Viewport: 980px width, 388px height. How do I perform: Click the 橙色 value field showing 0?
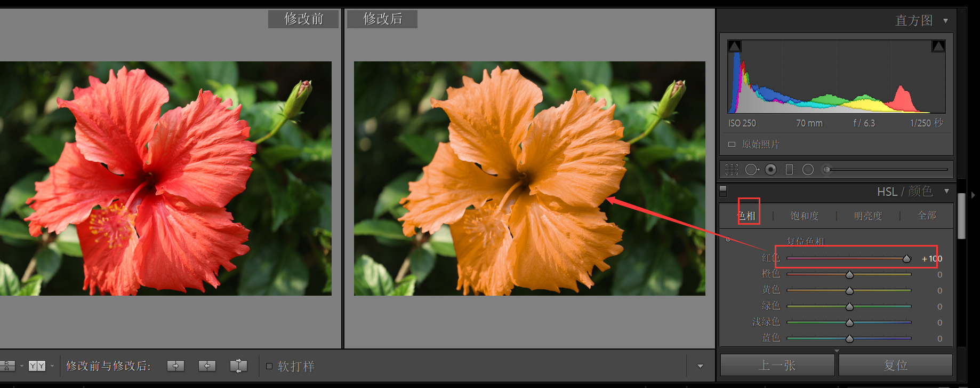pyautogui.click(x=939, y=274)
